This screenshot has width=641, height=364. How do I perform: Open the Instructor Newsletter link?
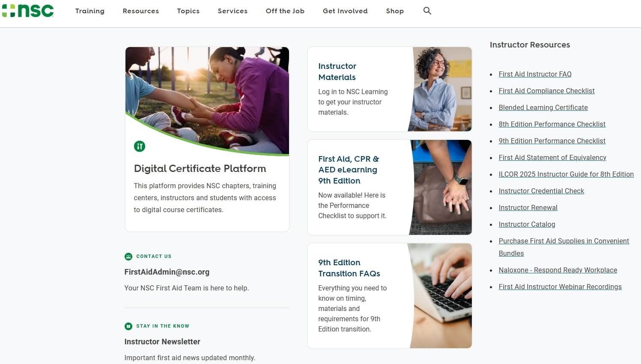coord(162,342)
